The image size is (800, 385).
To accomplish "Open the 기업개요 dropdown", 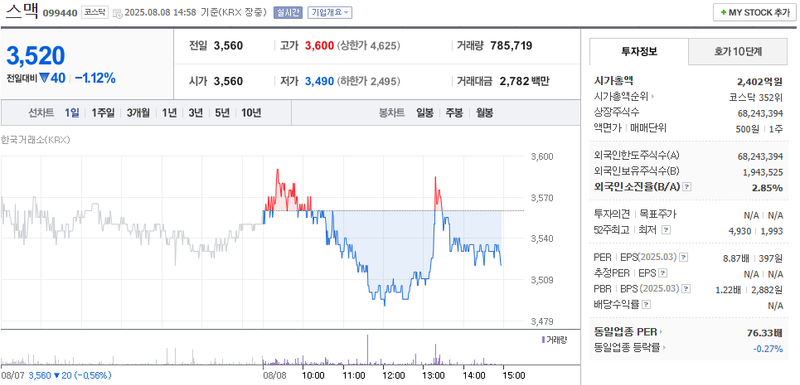I will coord(330,13).
